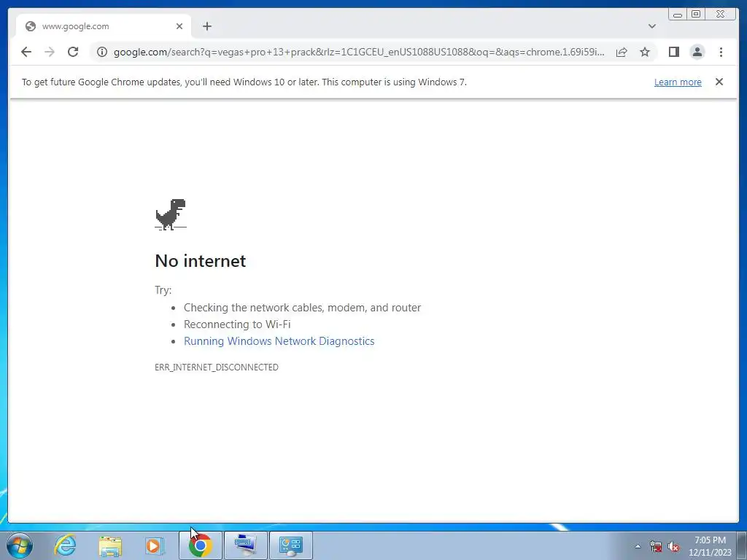
Task: Reload the page with the refresh icon
Action: tap(73, 52)
